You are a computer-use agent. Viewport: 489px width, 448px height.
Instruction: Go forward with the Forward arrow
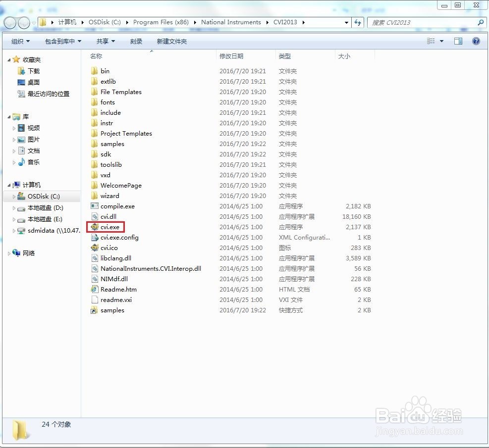(x=24, y=23)
